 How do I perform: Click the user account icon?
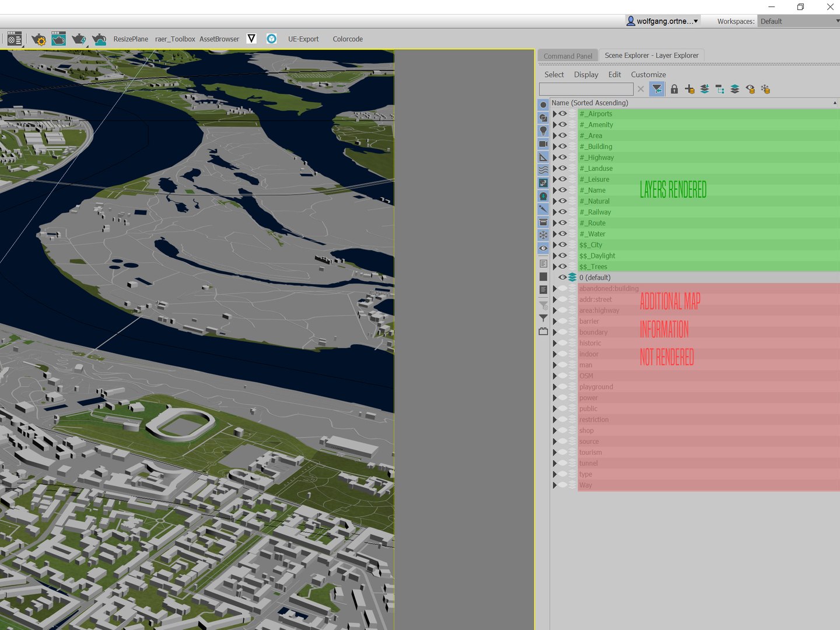[x=631, y=21]
